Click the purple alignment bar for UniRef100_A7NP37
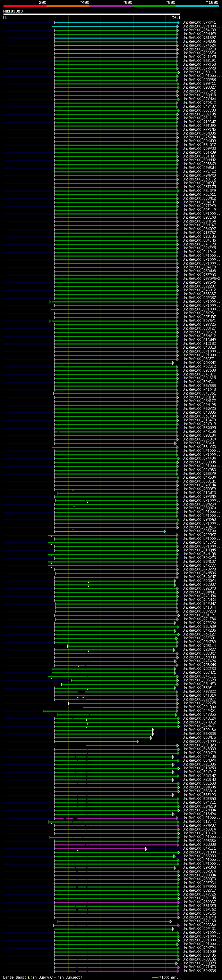 [x=117, y=826]
